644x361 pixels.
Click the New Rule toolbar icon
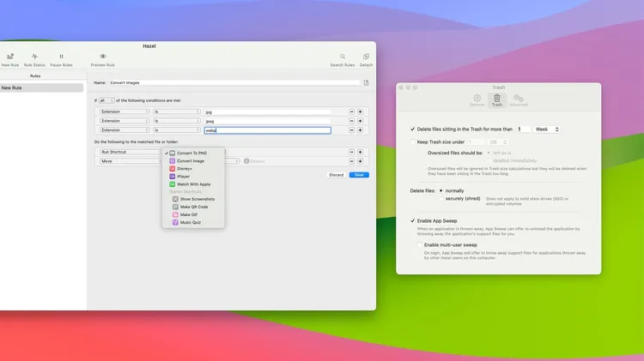[x=9, y=57]
